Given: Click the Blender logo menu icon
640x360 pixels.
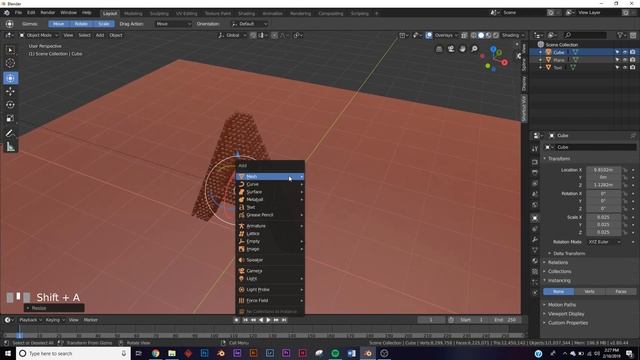Looking at the screenshot, I should coord(7,13).
